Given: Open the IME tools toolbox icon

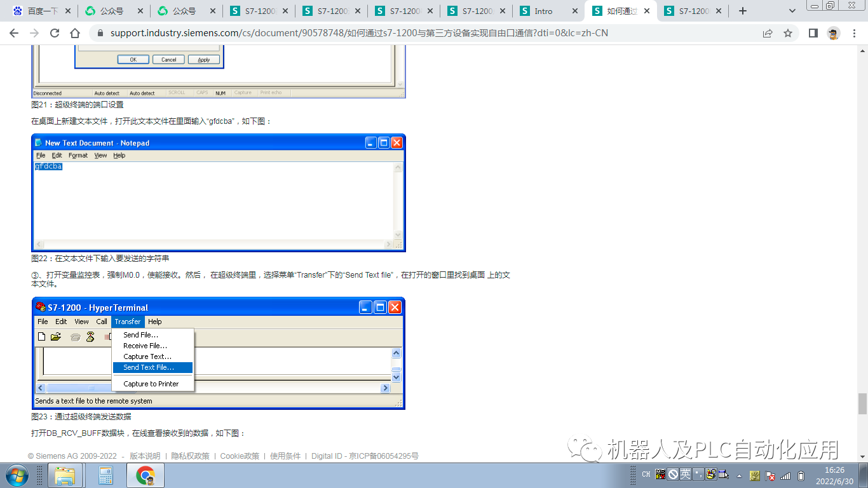Looking at the screenshot, I should pos(711,474).
